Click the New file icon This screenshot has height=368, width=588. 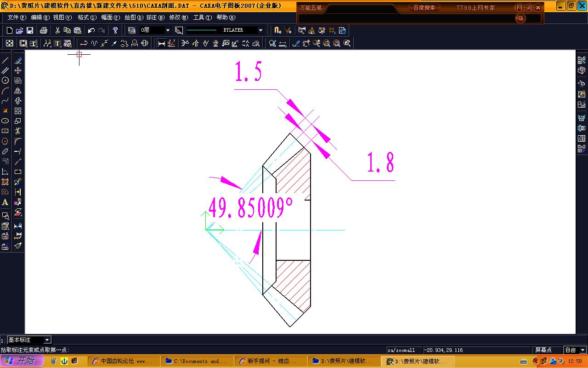9,30
